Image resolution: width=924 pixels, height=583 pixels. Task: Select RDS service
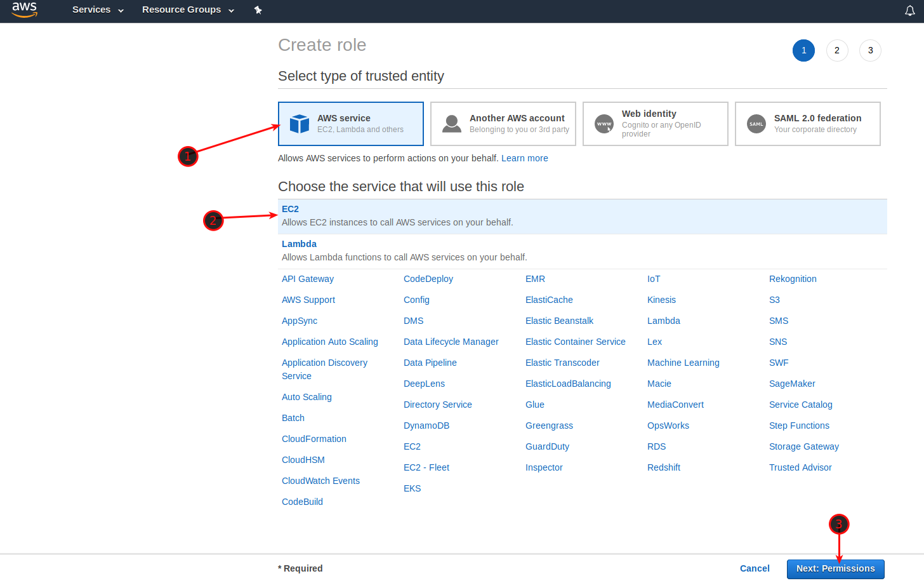pos(657,446)
